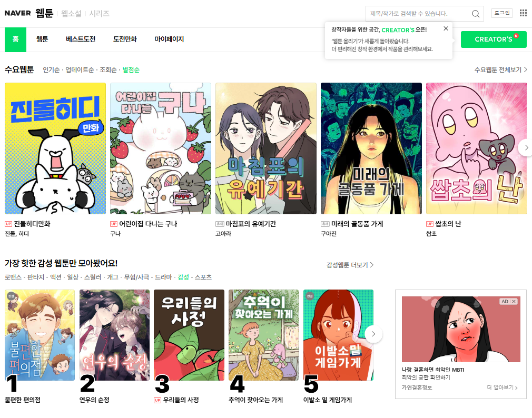
Task: Focus the title/author search field
Action: coord(419,14)
